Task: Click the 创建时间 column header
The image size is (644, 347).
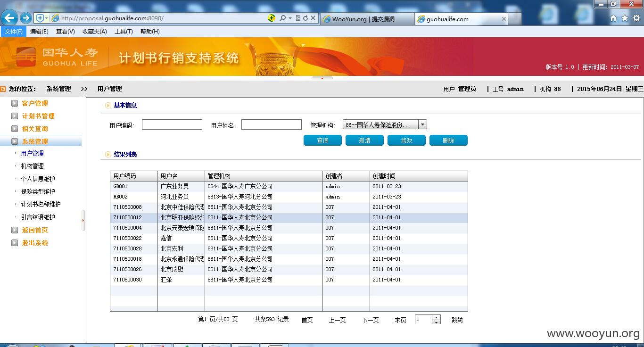Action: 419,176
